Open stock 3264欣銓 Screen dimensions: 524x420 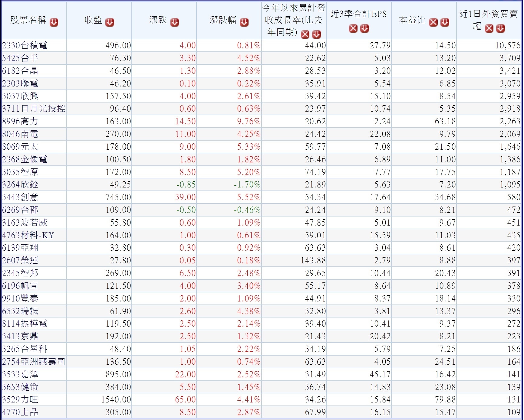[20, 184]
